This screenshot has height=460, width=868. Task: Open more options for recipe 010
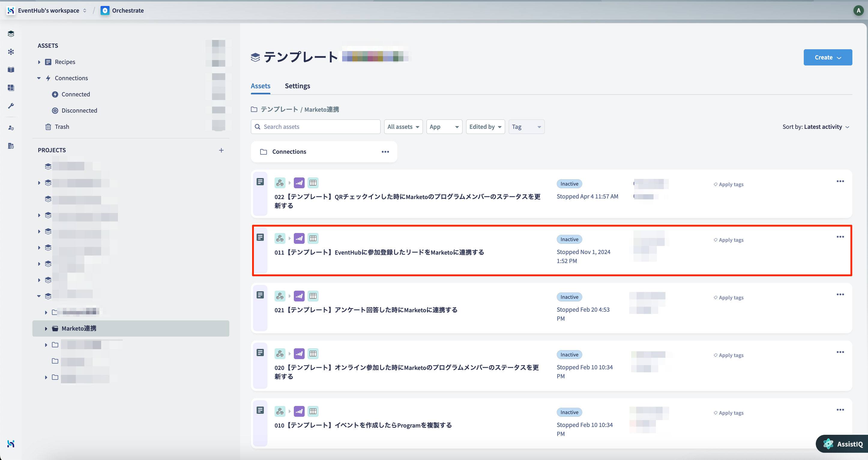pyautogui.click(x=840, y=410)
